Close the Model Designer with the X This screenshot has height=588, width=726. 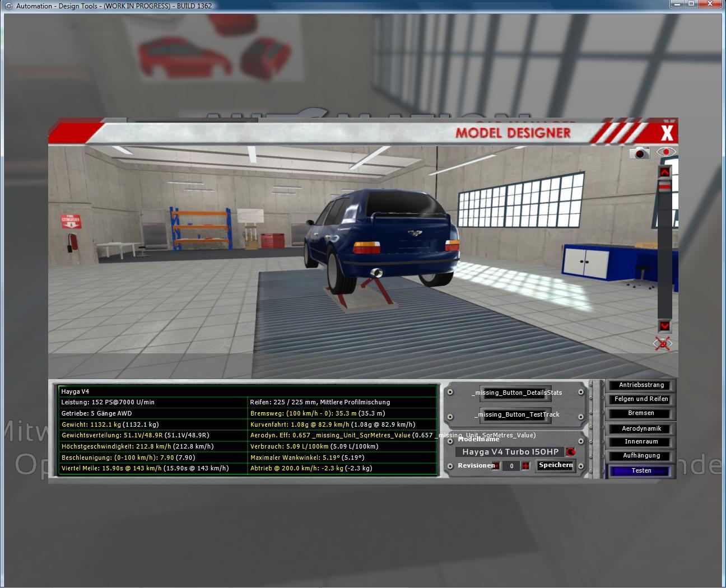coord(667,133)
